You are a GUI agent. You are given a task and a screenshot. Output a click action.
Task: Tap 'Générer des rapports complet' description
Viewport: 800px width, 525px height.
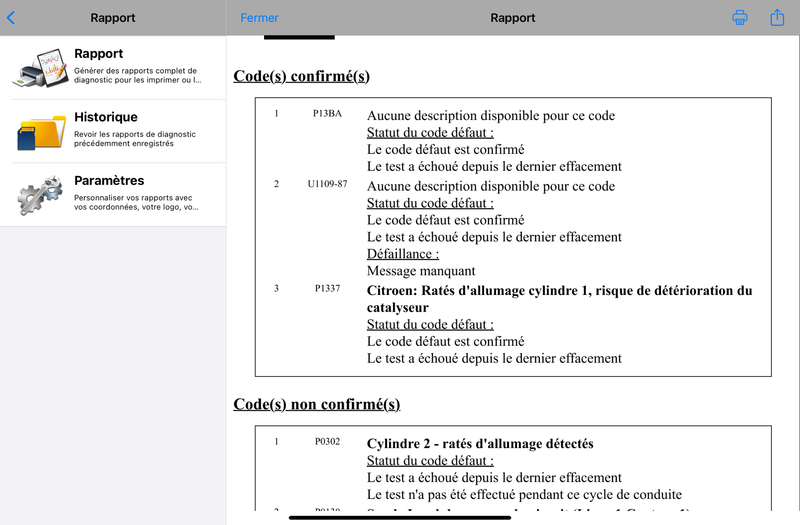(137, 76)
